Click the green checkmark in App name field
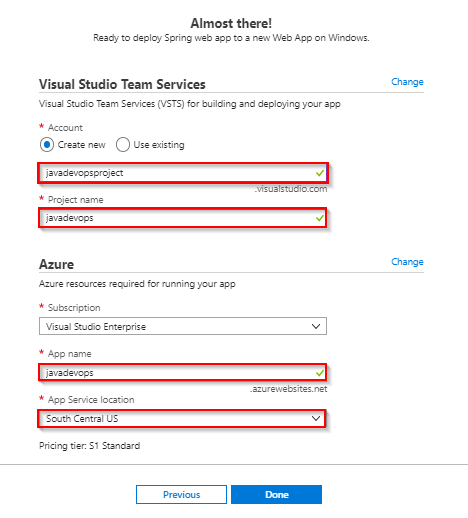 (x=320, y=373)
